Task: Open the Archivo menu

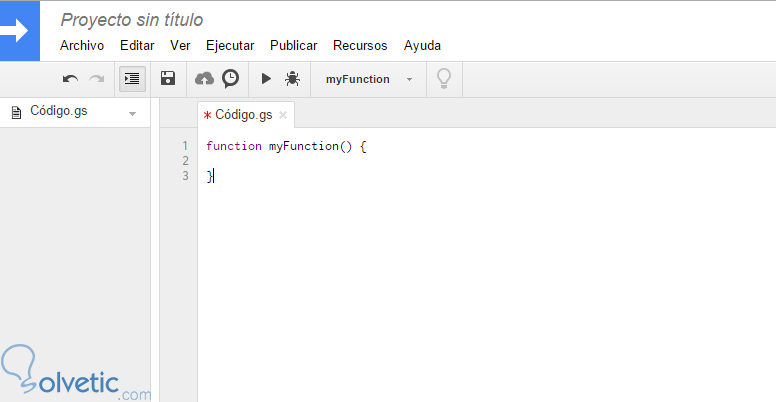Action: tap(82, 45)
